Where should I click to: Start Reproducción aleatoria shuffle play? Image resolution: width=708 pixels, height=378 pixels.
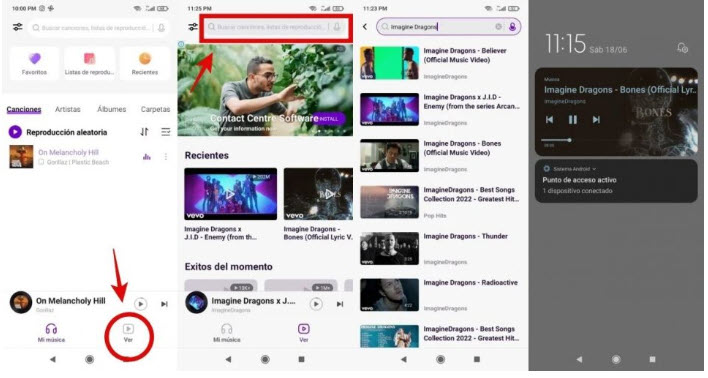(x=58, y=132)
